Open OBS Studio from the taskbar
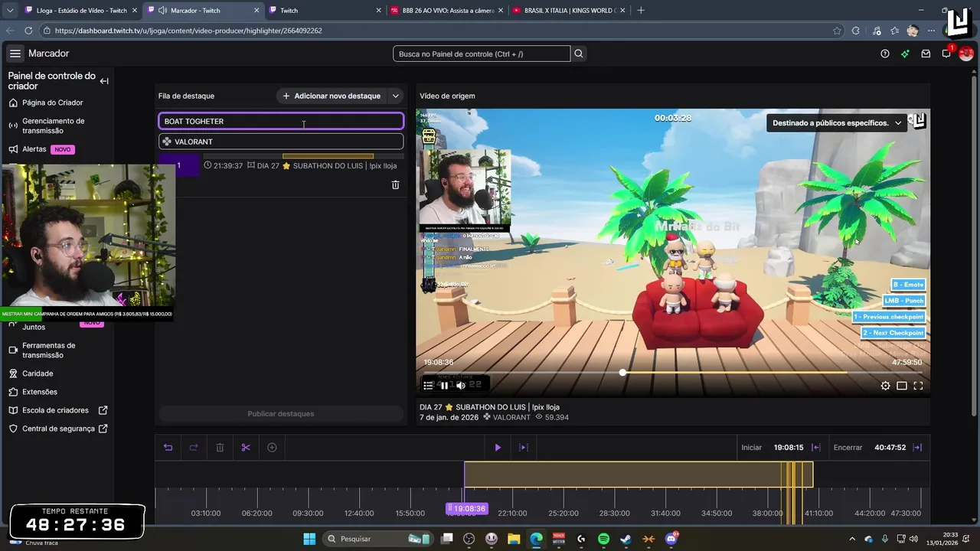This screenshot has height=551, width=980. [x=469, y=539]
